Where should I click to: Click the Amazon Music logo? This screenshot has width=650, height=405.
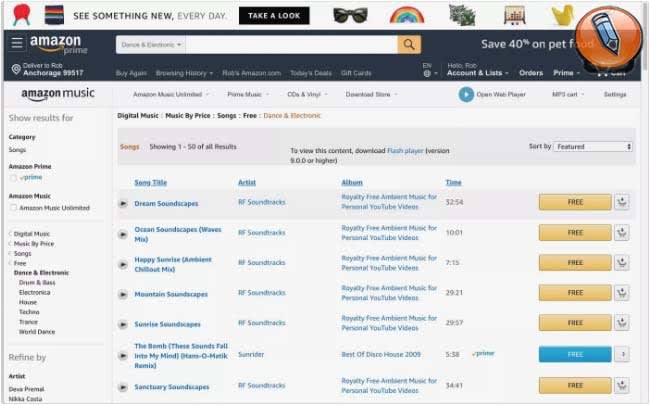click(58, 94)
